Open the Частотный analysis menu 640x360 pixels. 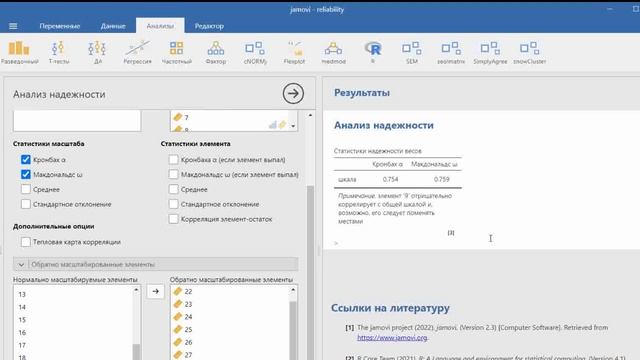(177, 53)
